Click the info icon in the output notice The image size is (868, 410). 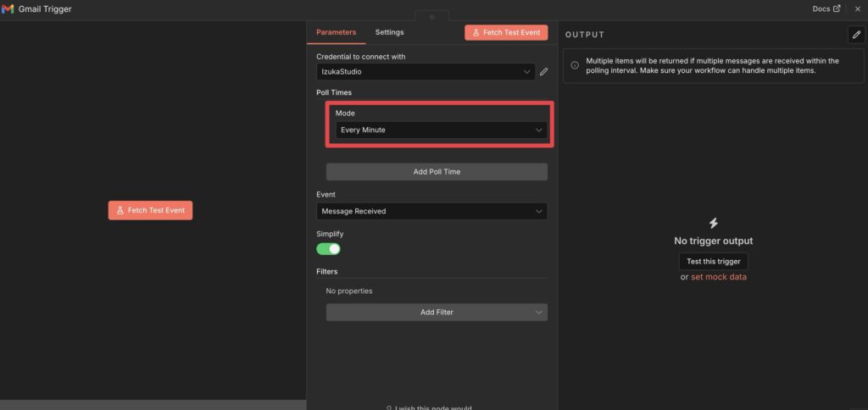[x=575, y=65]
